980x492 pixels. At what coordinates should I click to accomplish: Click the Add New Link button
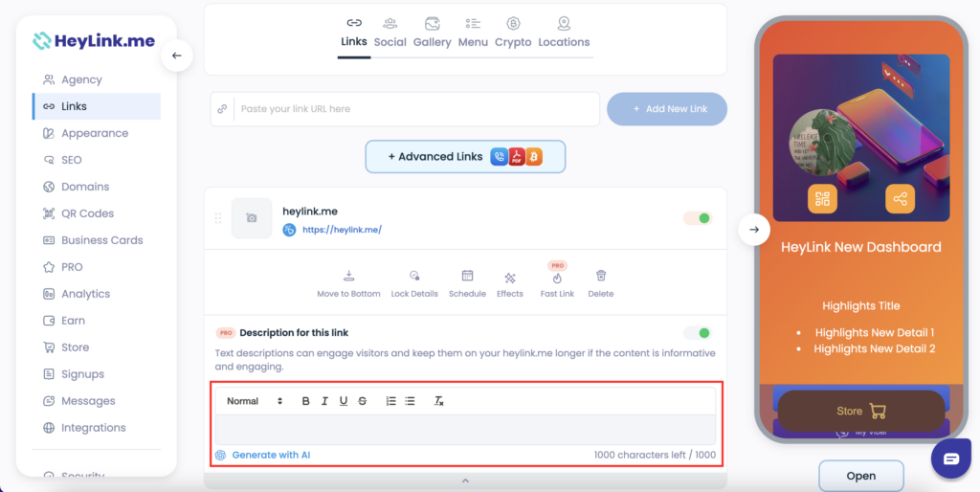pos(667,109)
